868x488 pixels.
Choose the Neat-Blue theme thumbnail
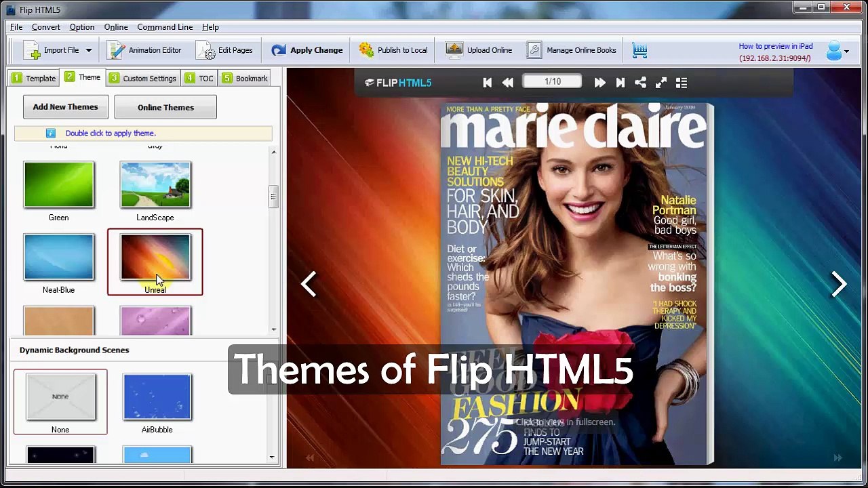pos(59,257)
